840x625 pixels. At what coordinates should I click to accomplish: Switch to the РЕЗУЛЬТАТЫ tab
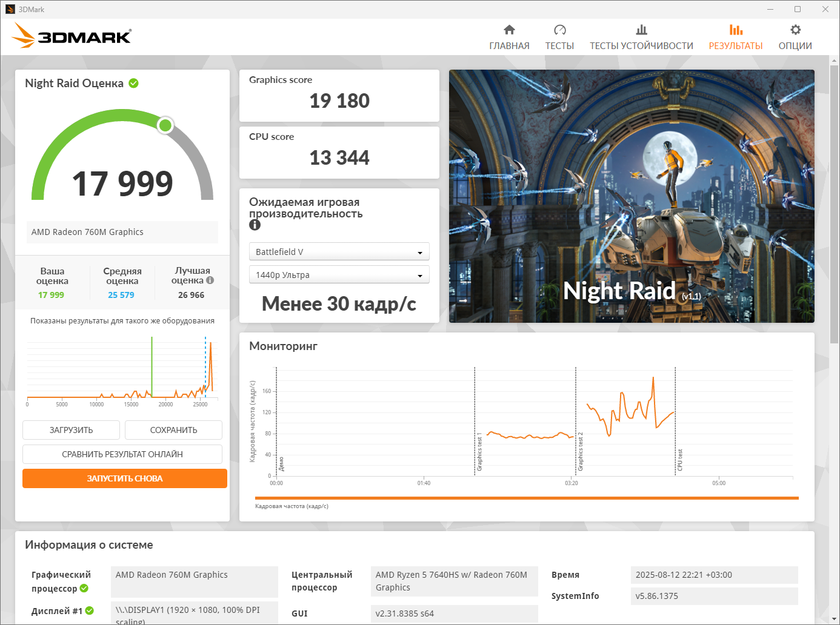[x=735, y=38]
